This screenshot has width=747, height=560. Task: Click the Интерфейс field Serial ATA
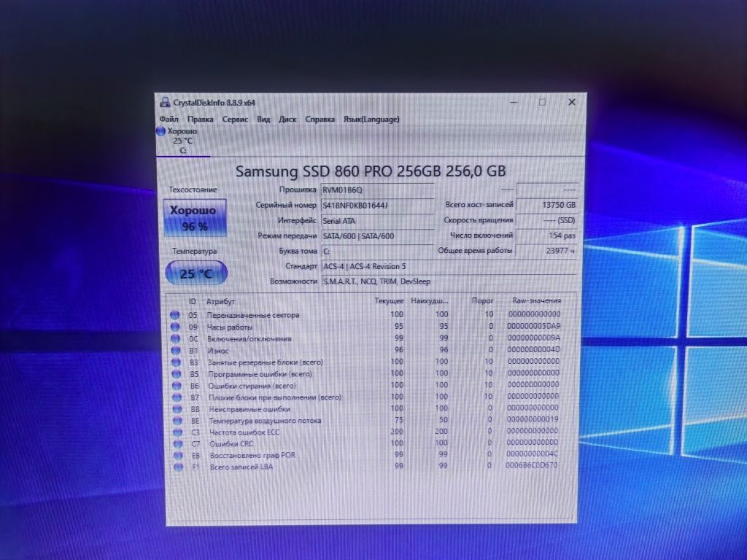377,220
